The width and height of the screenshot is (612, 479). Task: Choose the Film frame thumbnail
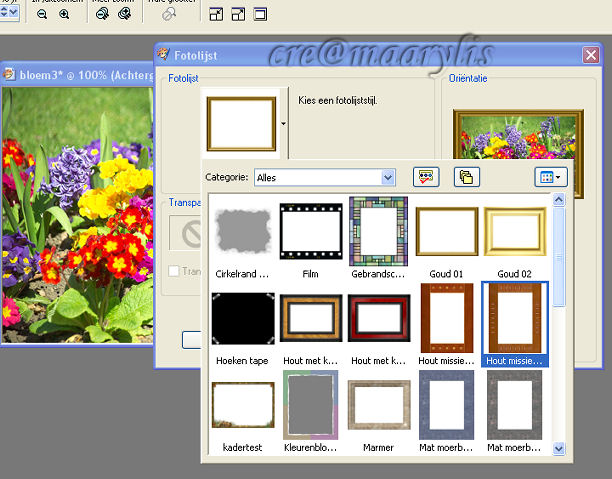(311, 231)
